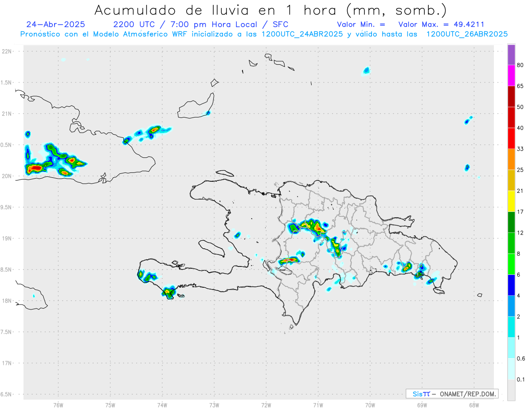The width and height of the screenshot is (532, 411).
Task: Click the '74W' longitude label
Action: 162,405
